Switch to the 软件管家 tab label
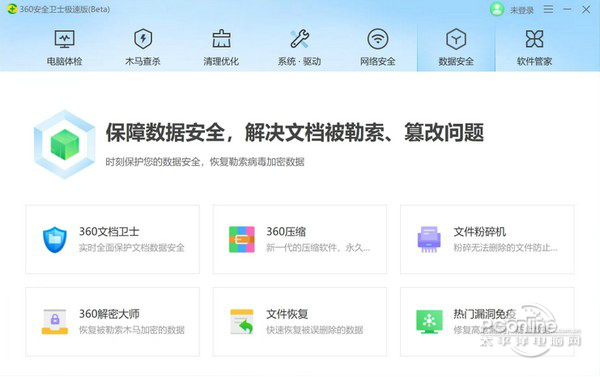This screenshot has height=377, width=600. pos(534,61)
